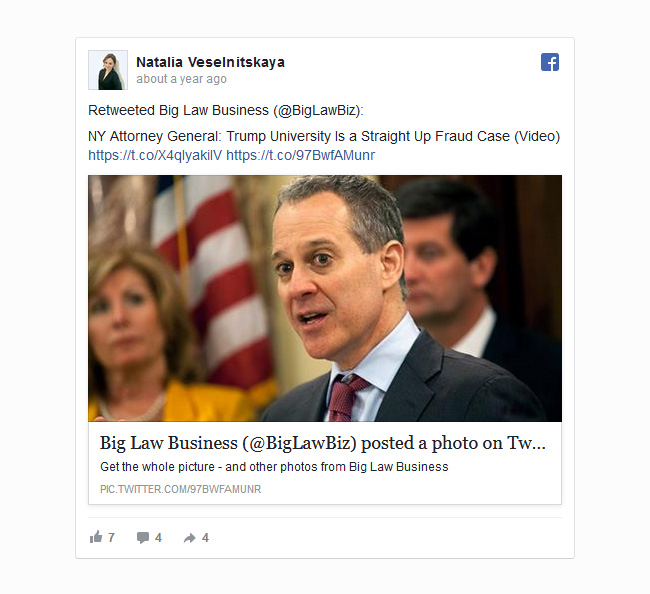Open the Natalia Veselnitskaya profile name
Screen dimensions: 650x594
[x=210, y=62]
